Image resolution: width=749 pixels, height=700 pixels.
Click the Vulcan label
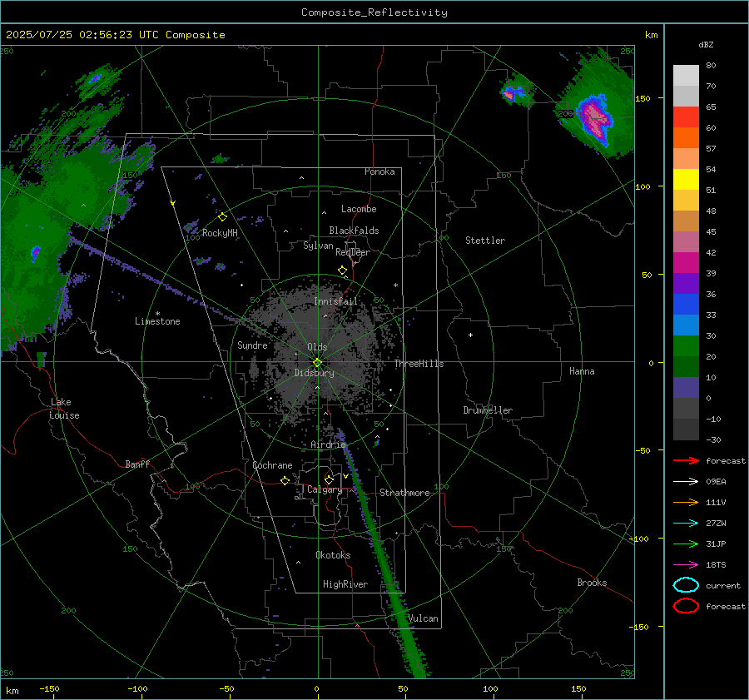(423, 618)
